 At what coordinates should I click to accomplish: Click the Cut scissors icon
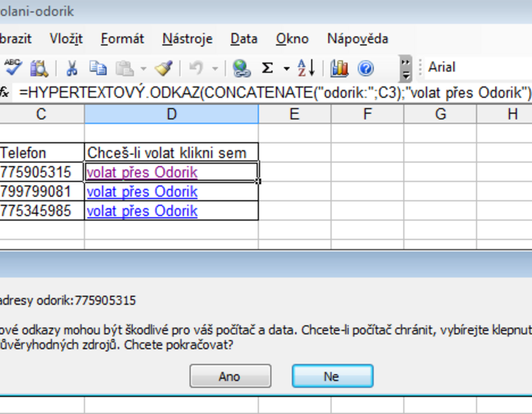[x=72, y=68]
